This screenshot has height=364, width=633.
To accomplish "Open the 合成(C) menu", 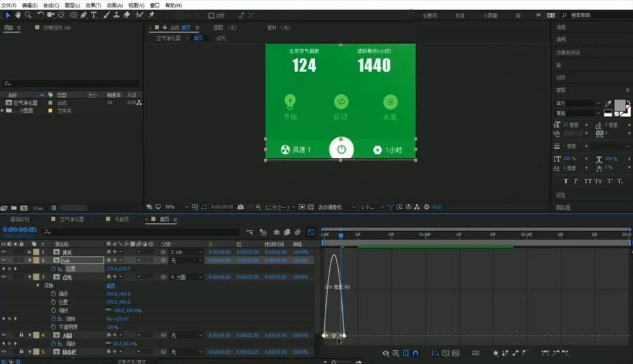I will 51,5.
